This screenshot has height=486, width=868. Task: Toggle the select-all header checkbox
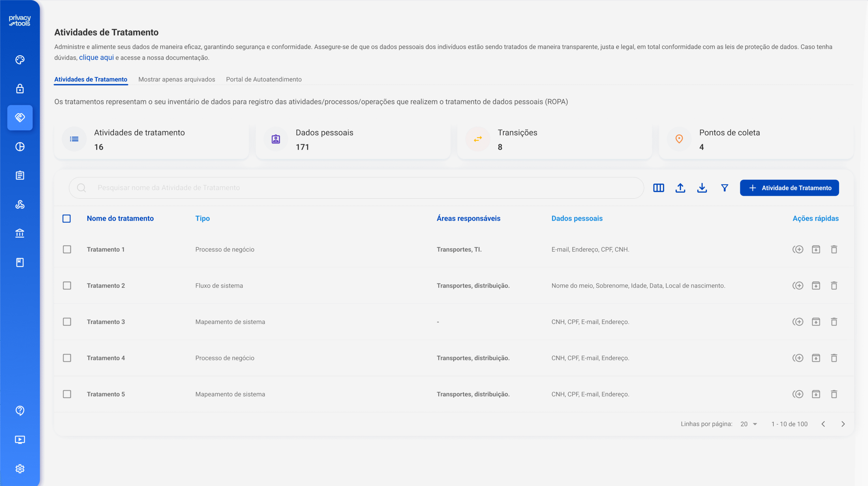66,219
